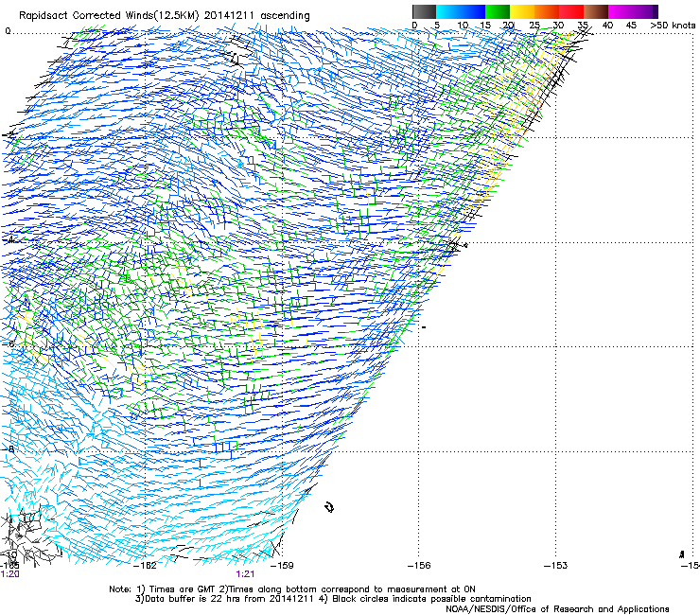Click the '25' label under the color bar
700x615 pixels.
click(534, 26)
